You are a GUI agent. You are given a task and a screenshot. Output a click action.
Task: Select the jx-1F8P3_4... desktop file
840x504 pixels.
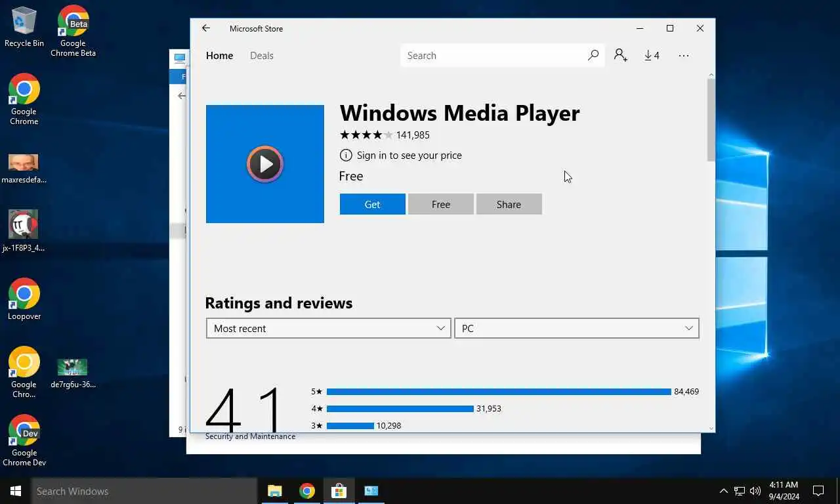click(x=24, y=231)
